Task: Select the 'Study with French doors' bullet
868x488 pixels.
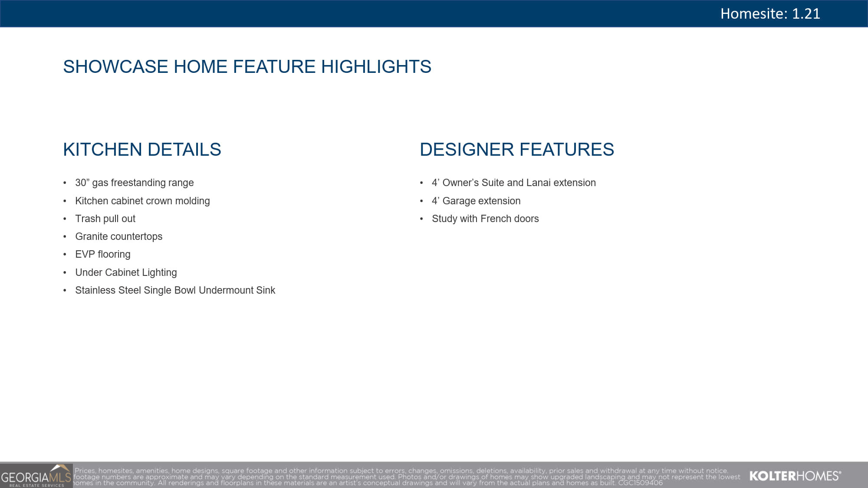Action: 485,219
